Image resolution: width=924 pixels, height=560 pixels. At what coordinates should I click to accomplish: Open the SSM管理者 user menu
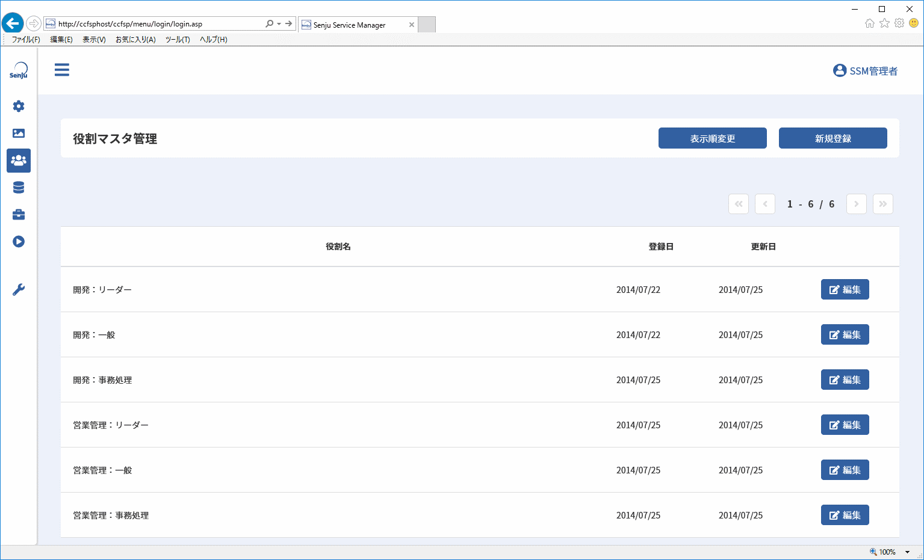(x=866, y=71)
